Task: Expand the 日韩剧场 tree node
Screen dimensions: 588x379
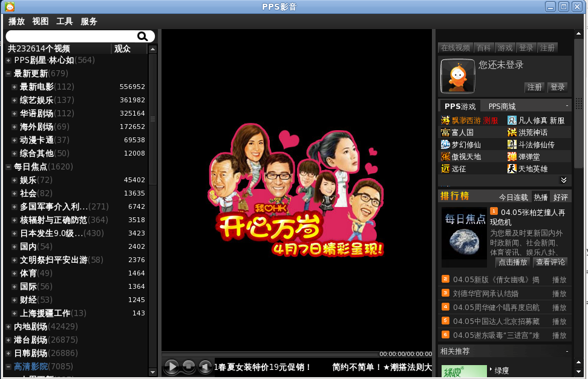Action: point(8,353)
